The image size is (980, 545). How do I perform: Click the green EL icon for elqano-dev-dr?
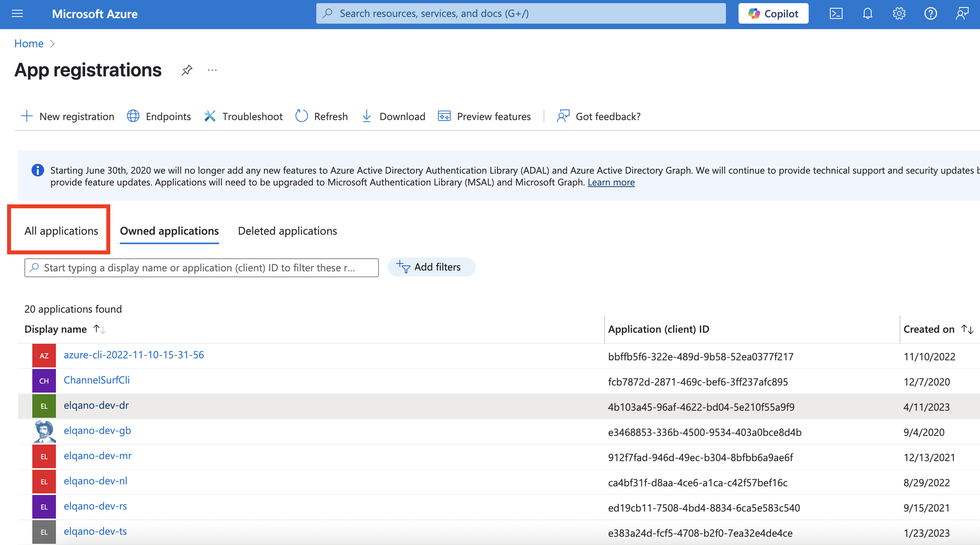tap(44, 406)
